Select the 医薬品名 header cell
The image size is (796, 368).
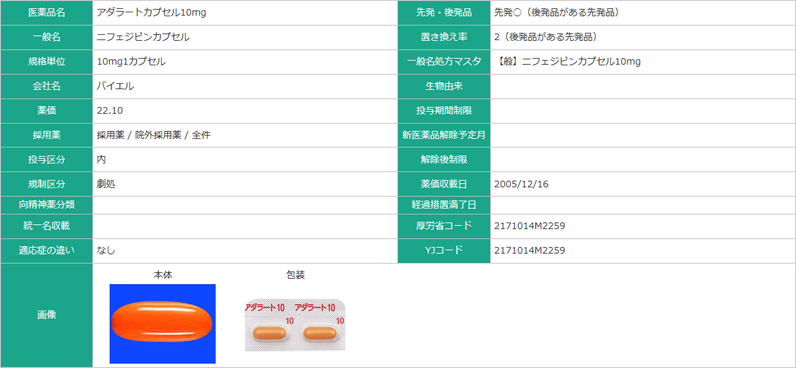coord(46,13)
